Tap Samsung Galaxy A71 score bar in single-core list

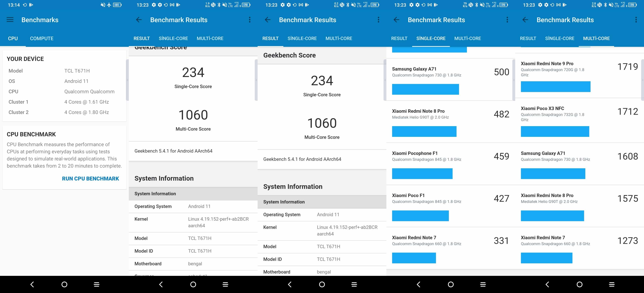[425, 89]
